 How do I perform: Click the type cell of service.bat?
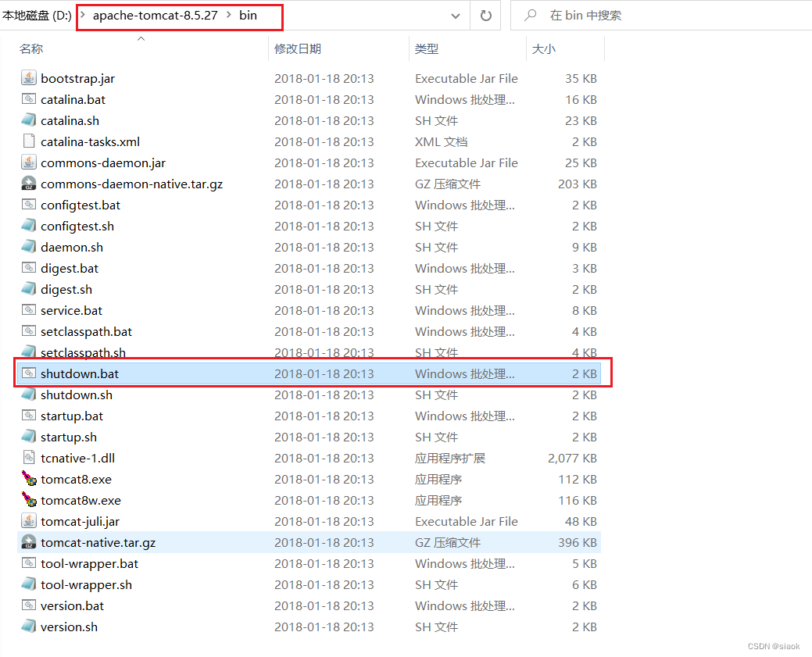(x=464, y=311)
